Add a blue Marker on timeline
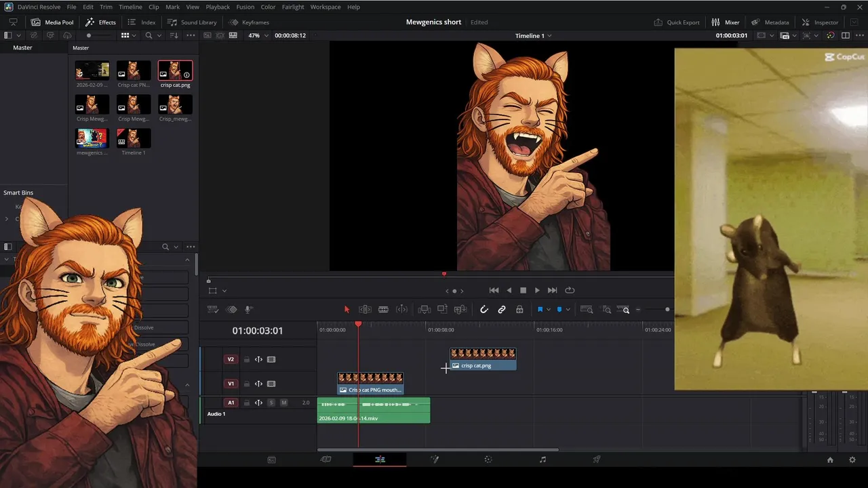 559,309
